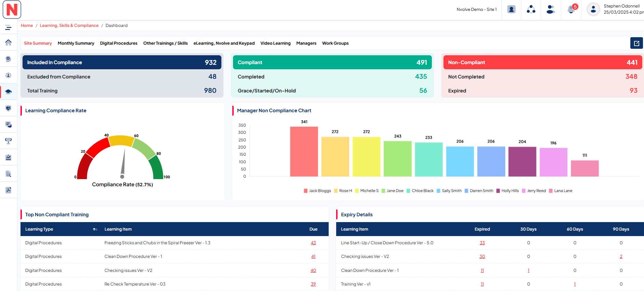Click the Expired column header
Viewport: 644px width, 291px height.
(x=482, y=229)
